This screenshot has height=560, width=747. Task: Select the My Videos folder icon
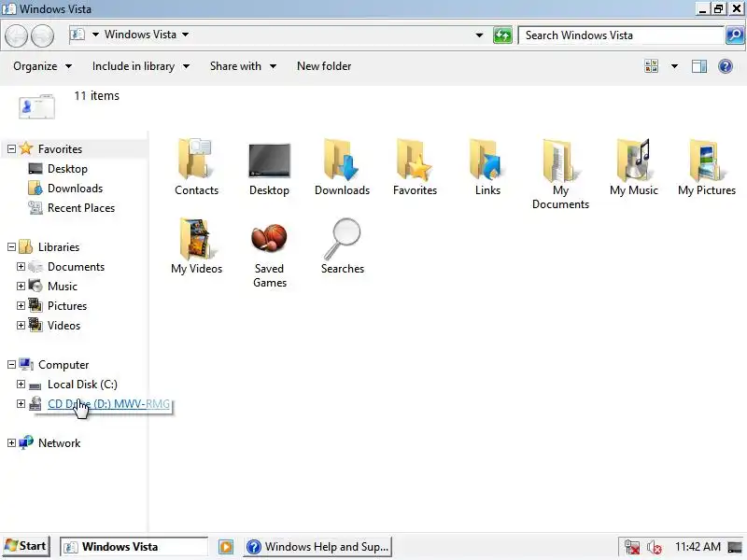tap(196, 238)
